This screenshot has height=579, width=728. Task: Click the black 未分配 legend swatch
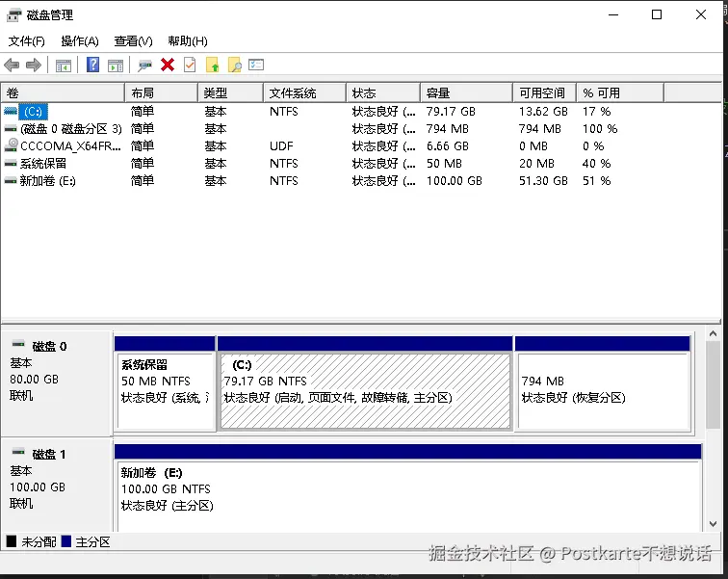click(x=12, y=541)
